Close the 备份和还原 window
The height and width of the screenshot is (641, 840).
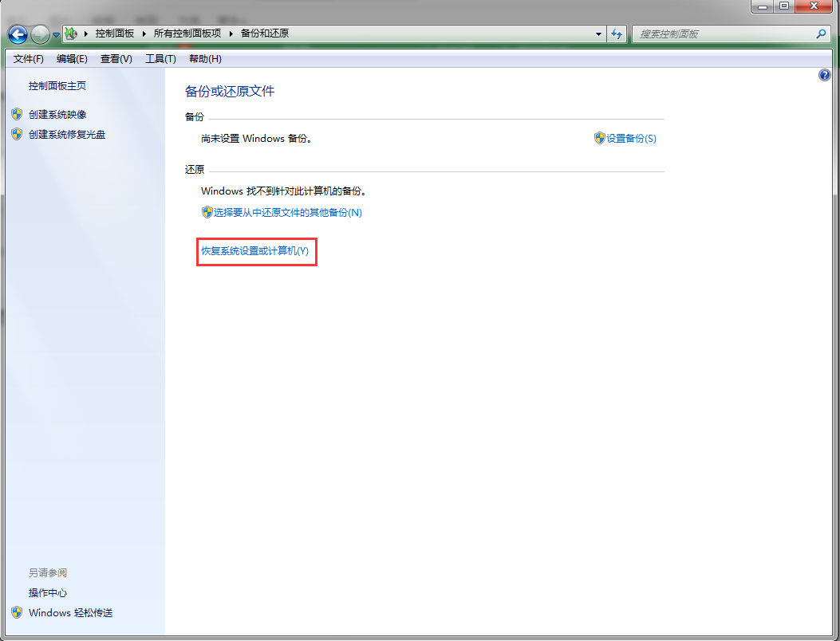point(814,6)
